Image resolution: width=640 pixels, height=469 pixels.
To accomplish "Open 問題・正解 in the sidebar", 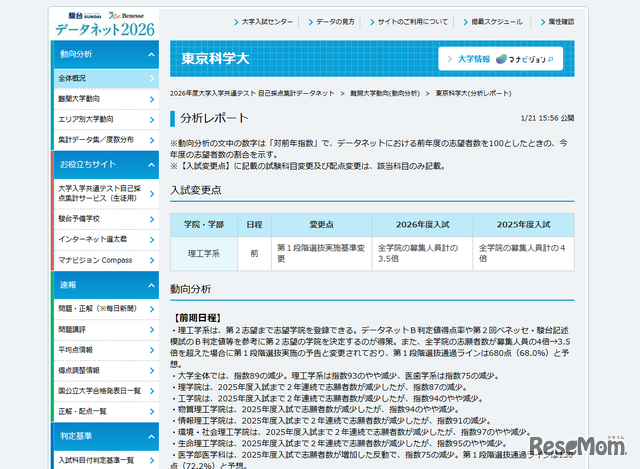I will pos(106,309).
